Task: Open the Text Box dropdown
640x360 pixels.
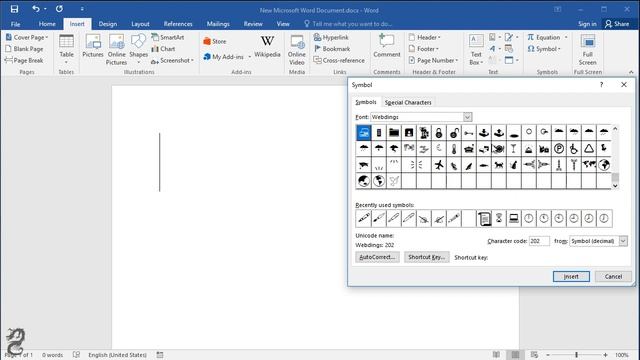Action: coord(476,49)
